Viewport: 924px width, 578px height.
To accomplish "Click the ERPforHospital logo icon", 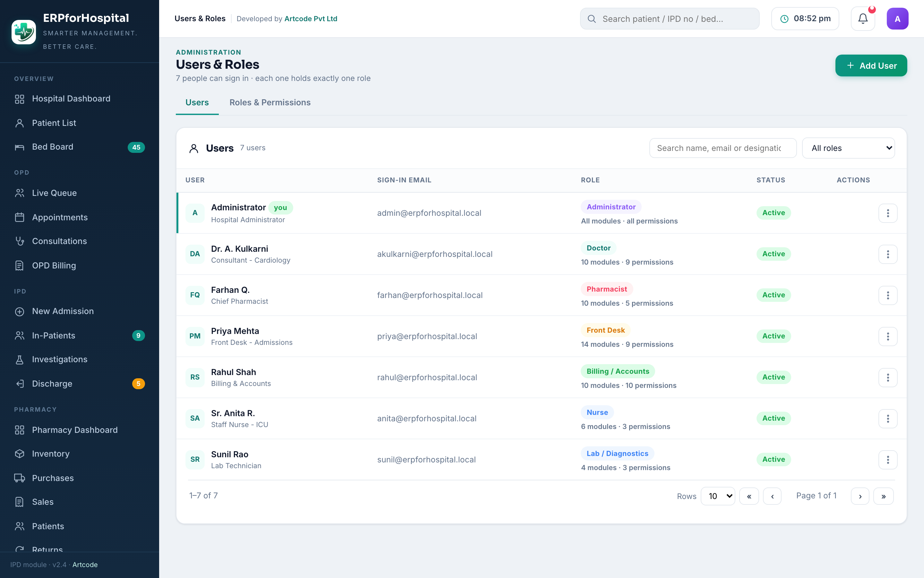I will (24, 32).
